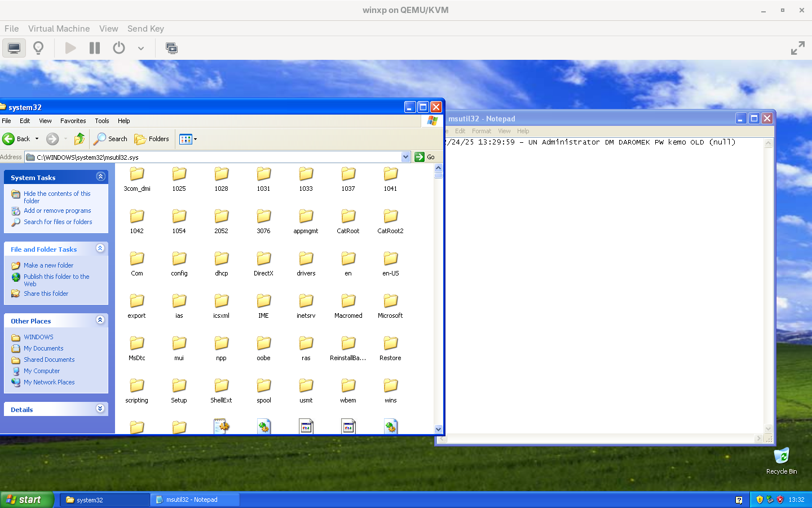Image resolution: width=812 pixels, height=508 pixels.
Task: Open the Send Key menu
Action: point(145,29)
